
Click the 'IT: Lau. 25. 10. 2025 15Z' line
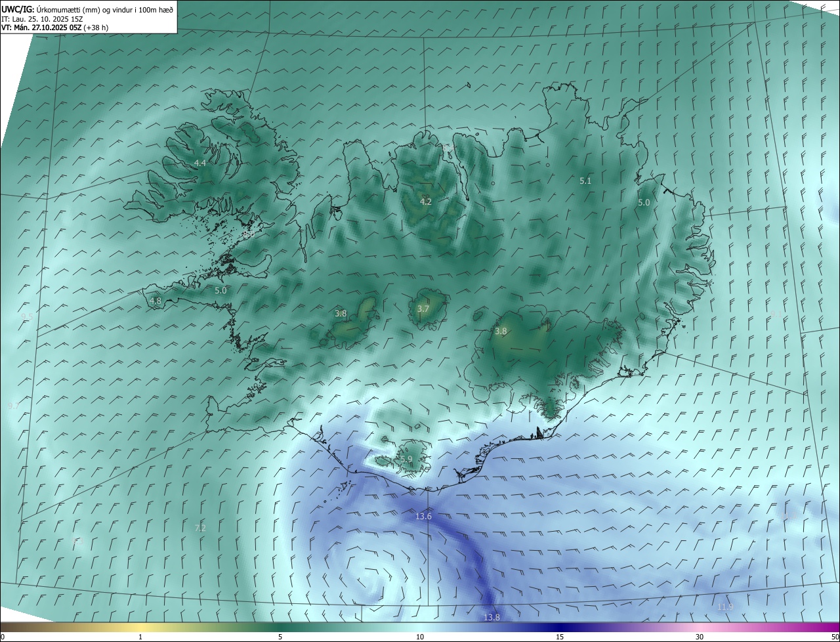[42, 18]
